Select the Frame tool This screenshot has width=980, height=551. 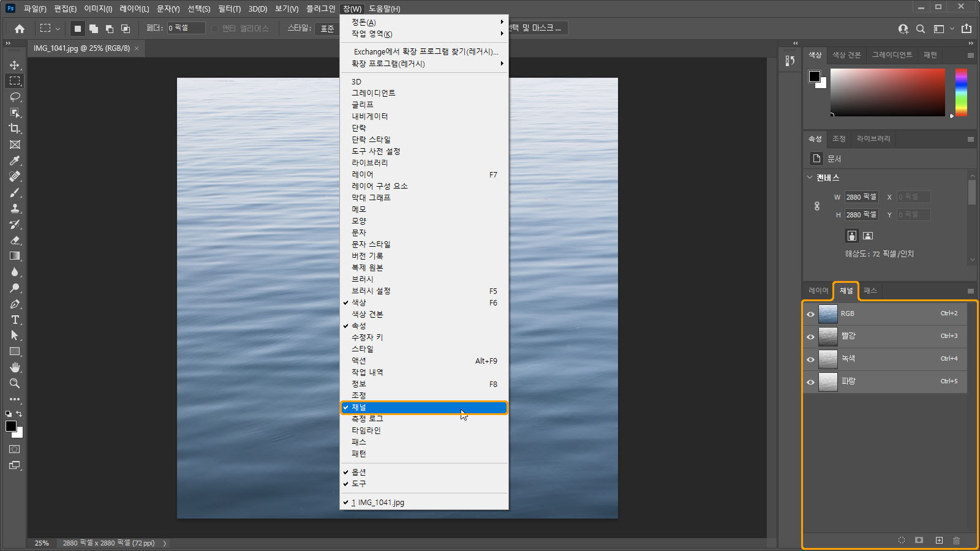15,144
